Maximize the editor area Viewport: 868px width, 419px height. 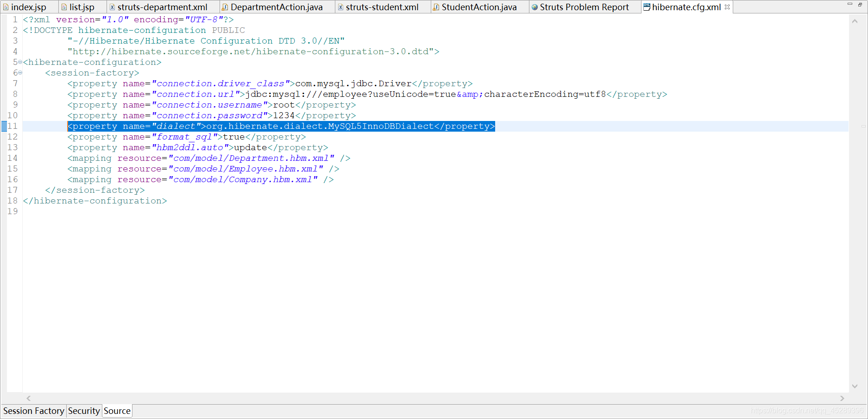coord(860,5)
